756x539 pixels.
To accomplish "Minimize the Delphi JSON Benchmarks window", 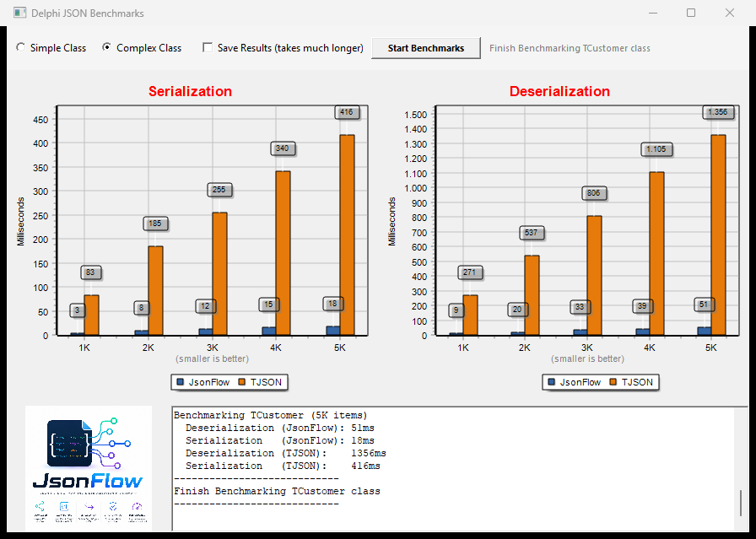I will point(653,13).
